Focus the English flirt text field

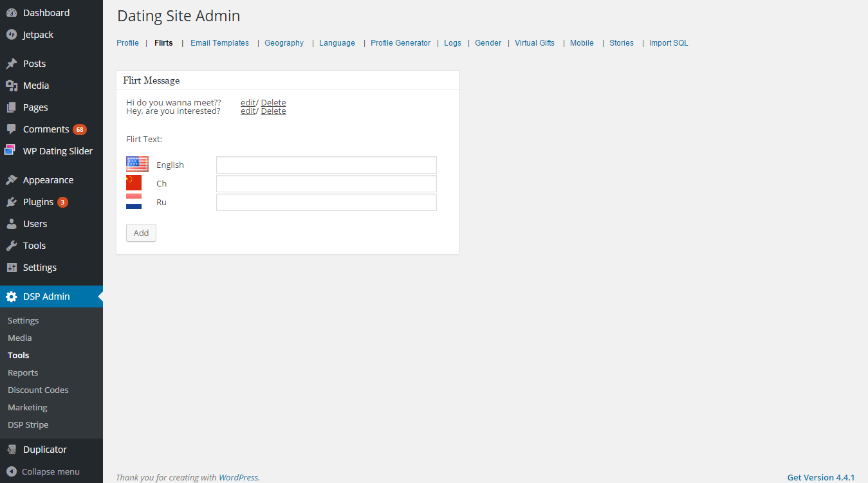tap(326, 165)
